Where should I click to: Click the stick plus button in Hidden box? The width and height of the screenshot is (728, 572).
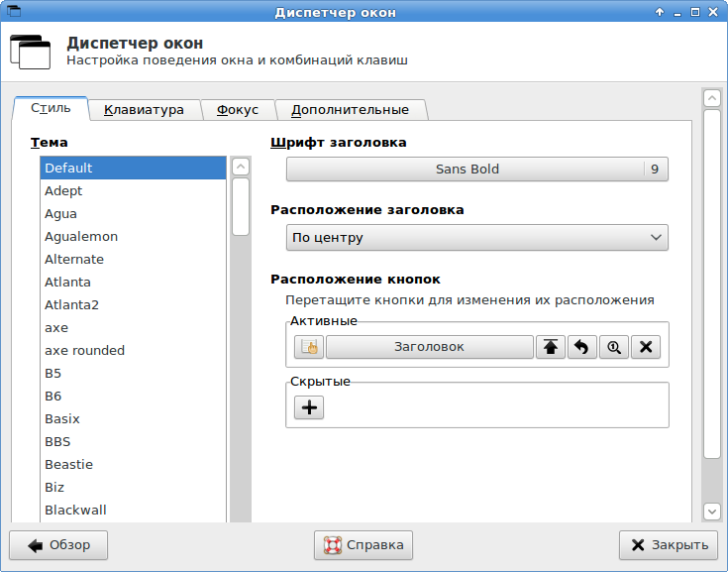pos(309,407)
